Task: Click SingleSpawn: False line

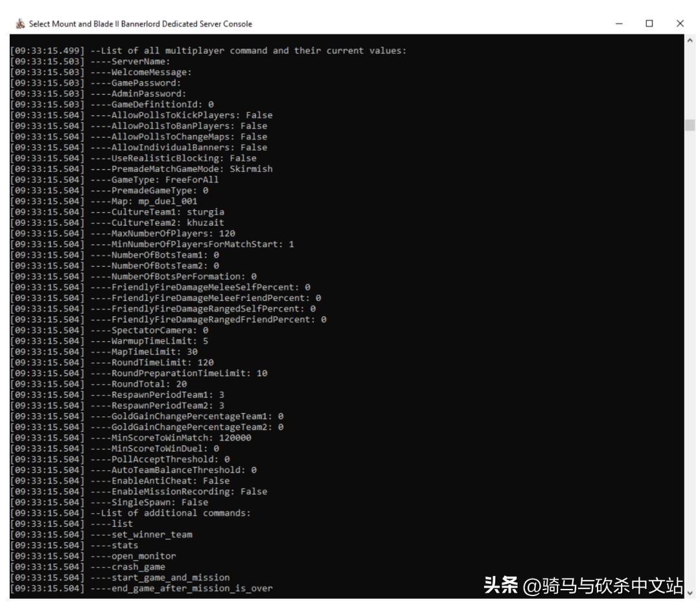Action: point(109,502)
